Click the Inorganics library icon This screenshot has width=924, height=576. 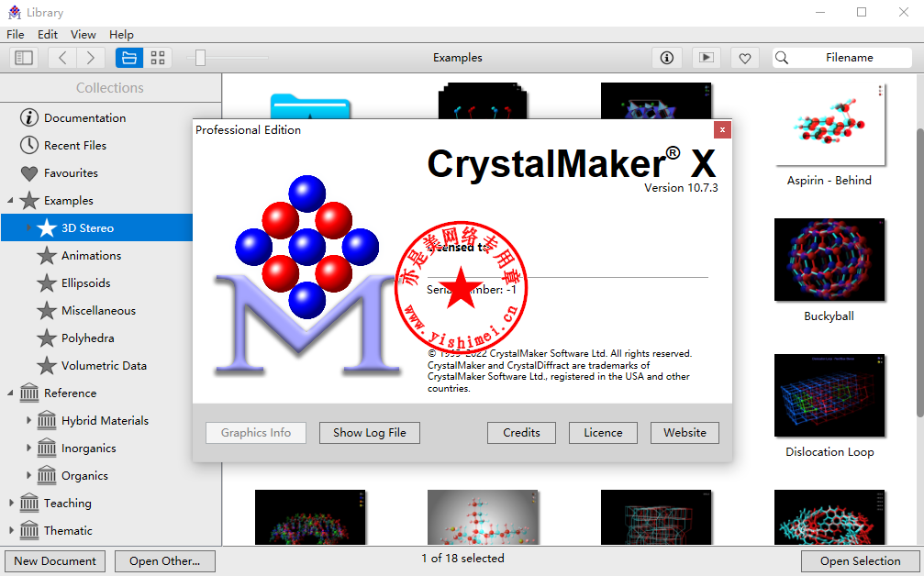click(x=47, y=449)
